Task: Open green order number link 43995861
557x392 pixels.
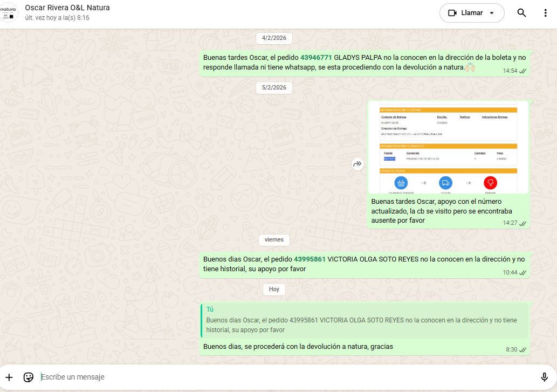Action: coord(310,259)
